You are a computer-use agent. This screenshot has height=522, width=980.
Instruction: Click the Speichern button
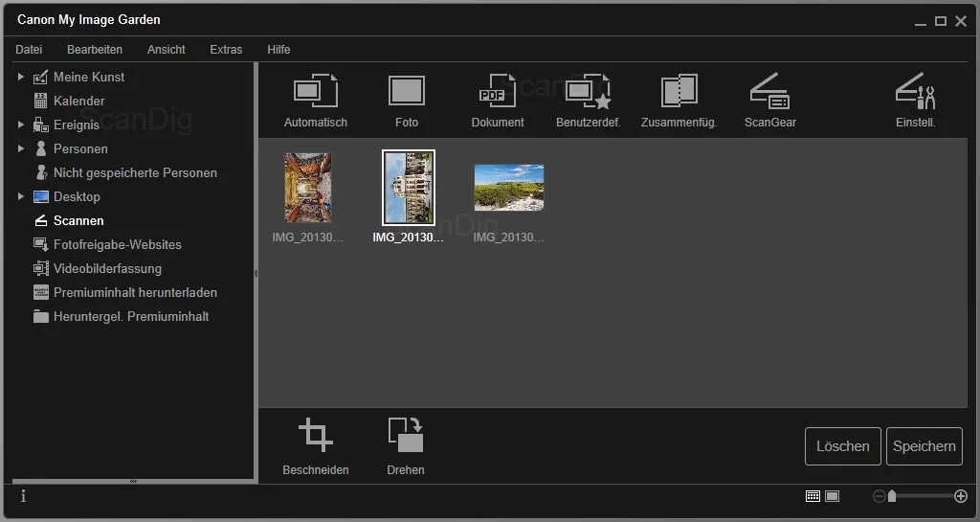tap(924, 446)
